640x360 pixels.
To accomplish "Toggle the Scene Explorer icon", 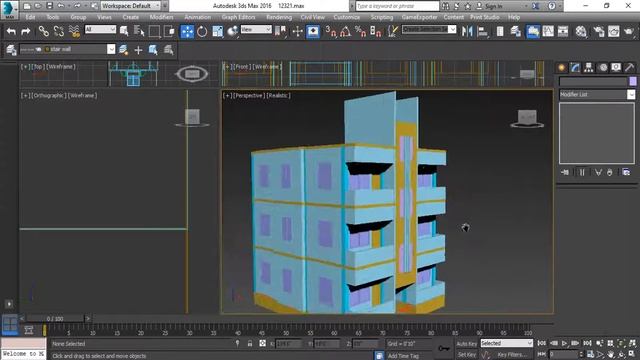I will (500, 31).
